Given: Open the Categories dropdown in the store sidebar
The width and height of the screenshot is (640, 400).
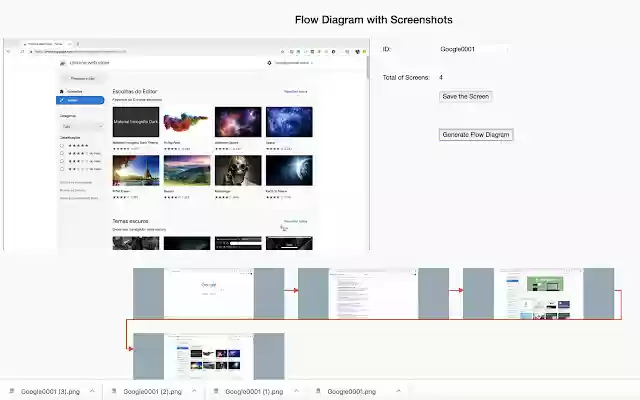Looking at the screenshot, I should point(82,127).
